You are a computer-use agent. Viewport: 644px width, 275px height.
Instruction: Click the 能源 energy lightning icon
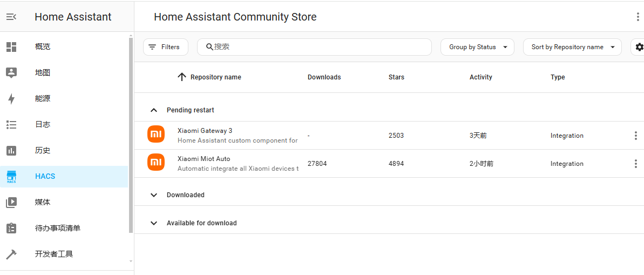11,99
